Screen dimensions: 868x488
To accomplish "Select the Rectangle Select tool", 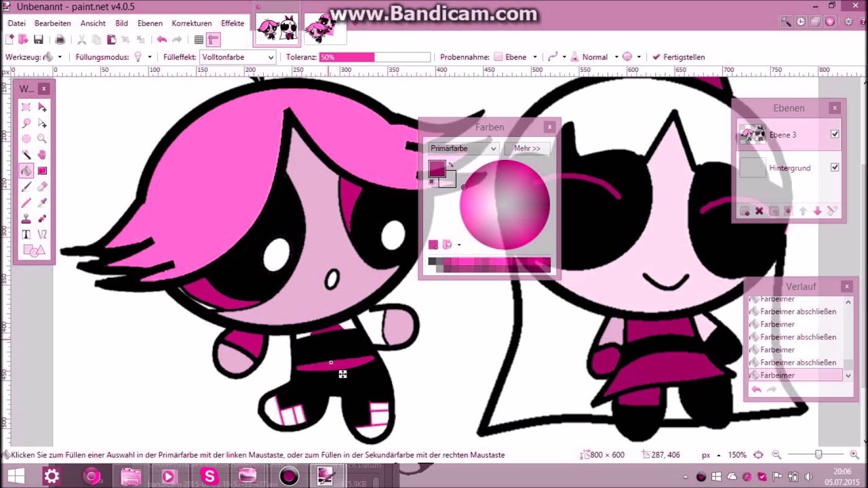I will pos(26,107).
